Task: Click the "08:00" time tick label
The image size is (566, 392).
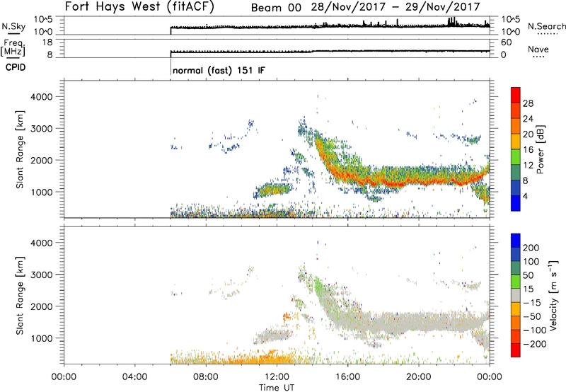Action: tap(206, 377)
